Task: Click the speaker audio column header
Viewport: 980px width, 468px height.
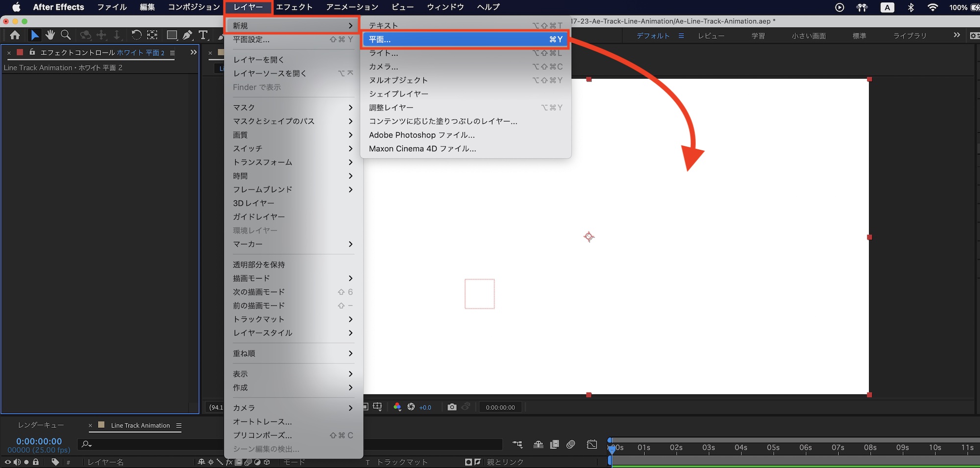Action: tap(17, 462)
